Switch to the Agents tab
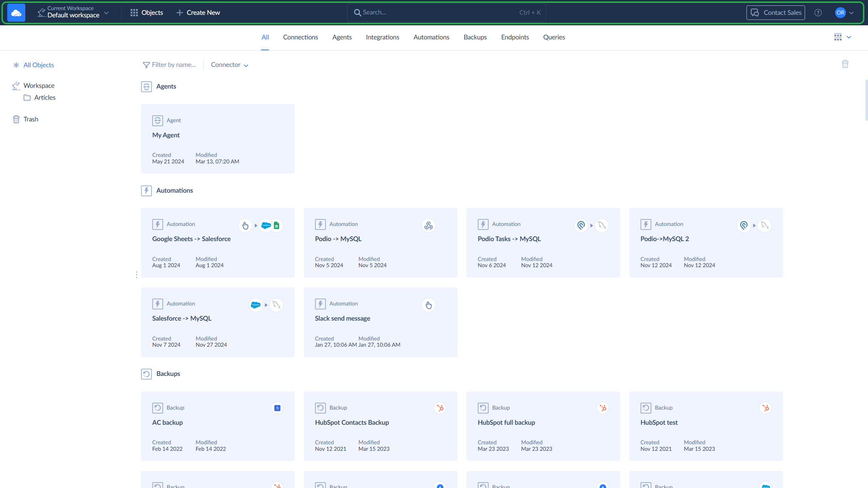This screenshot has height=488, width=868. point(342,37)
